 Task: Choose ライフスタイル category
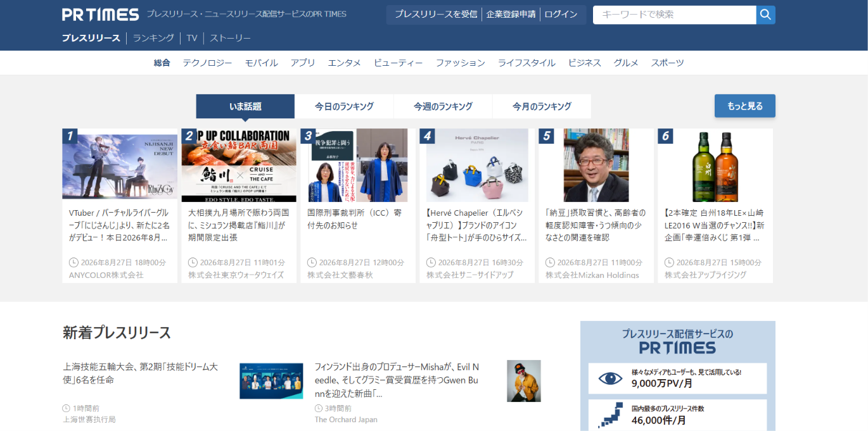[527, 63]
